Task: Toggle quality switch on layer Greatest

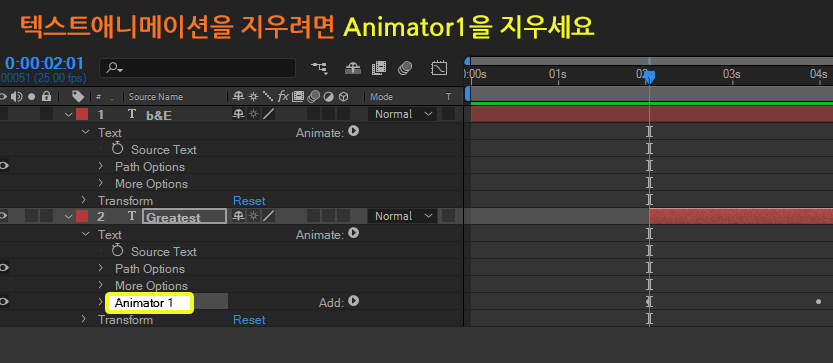Action: point(269,216)
